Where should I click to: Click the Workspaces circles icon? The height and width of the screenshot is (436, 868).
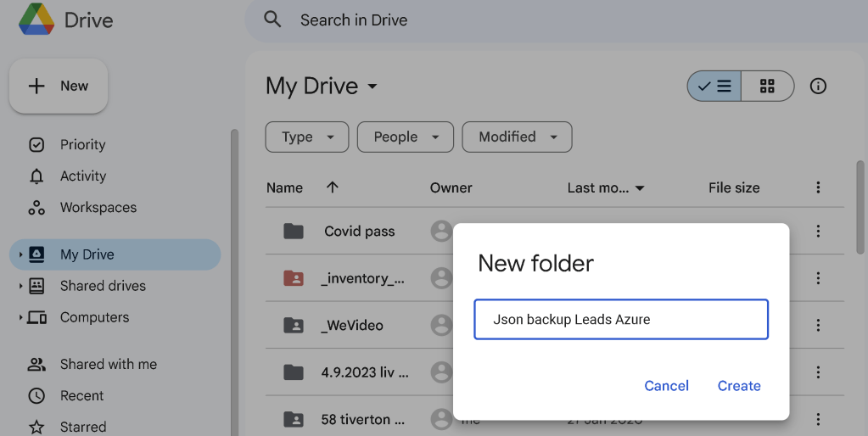[36, 208]
